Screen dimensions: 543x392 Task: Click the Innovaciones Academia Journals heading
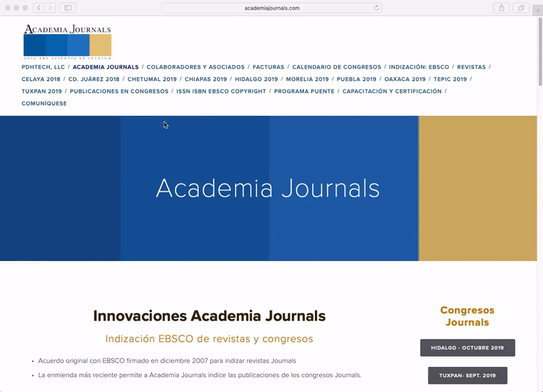click(x=209, y=316)
